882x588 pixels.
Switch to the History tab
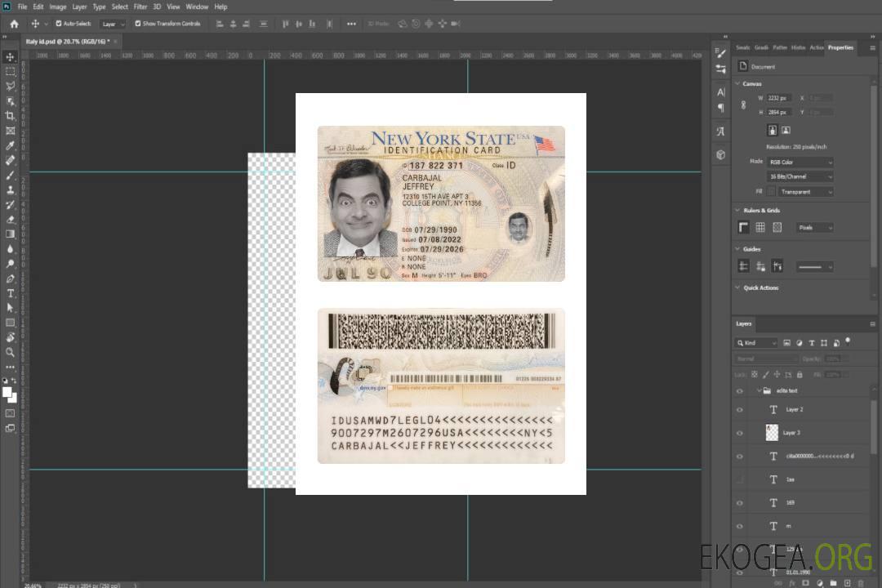[798, 48]
